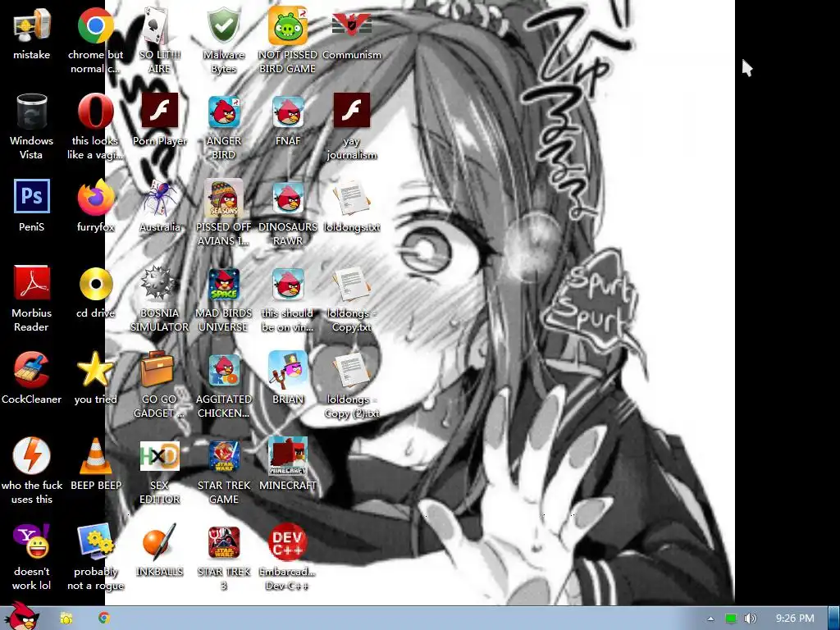
Task: Select the 'loldongs - Copy.txt' file
Action: point(351,284)
